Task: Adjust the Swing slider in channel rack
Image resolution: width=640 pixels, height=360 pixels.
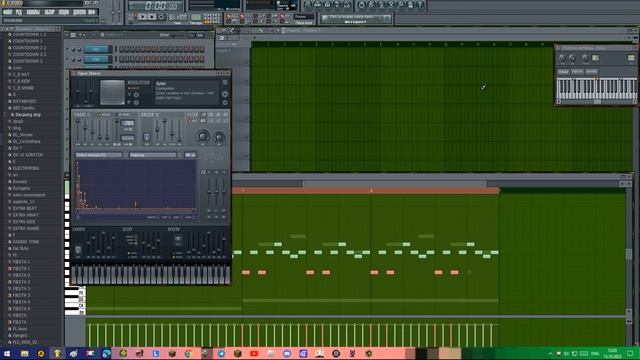Action: pos(178,36)
